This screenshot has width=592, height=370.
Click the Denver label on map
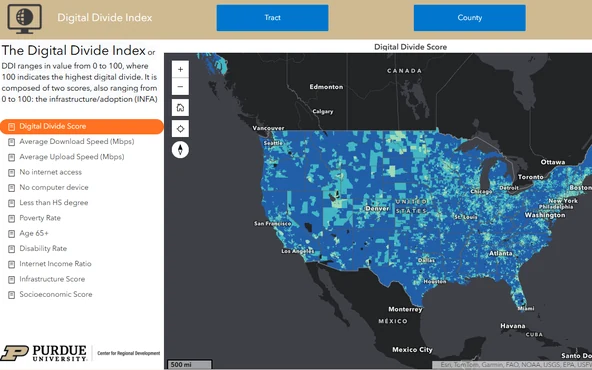pyautogui.click(x=377, y=208)
